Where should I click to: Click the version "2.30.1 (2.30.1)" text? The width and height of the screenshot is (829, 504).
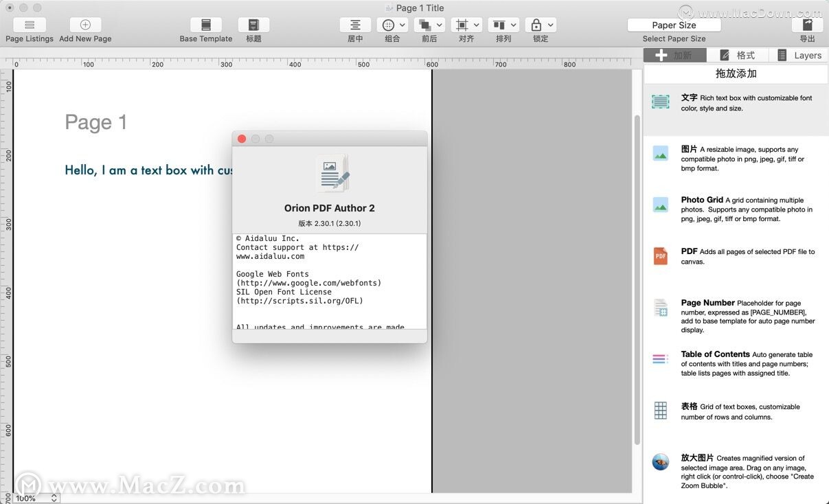point(330,223)
